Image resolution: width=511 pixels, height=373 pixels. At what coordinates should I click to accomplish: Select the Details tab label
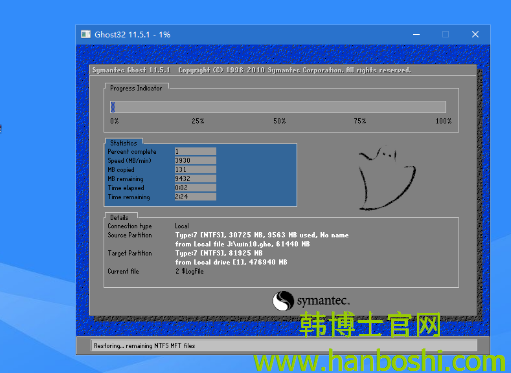[x=119, y=217]
